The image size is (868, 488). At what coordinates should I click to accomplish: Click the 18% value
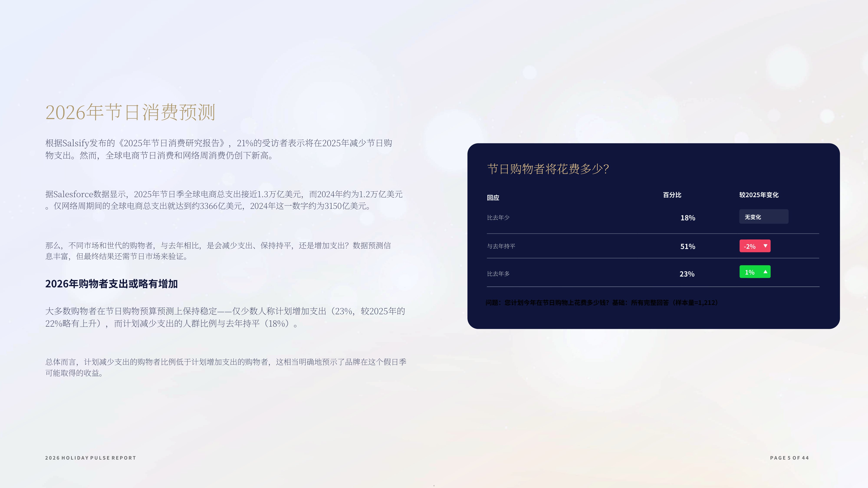pyautogui.click(x=688, y=218)
